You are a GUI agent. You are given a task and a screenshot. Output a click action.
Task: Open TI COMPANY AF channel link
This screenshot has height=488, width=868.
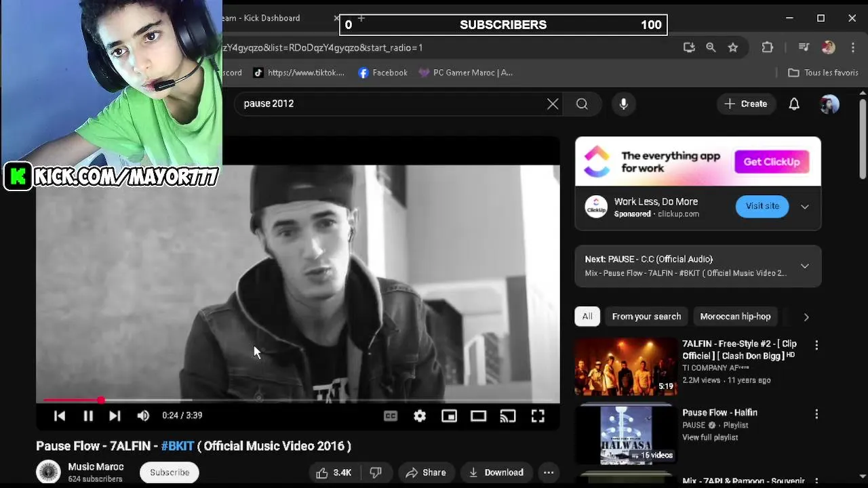point(715,368)
